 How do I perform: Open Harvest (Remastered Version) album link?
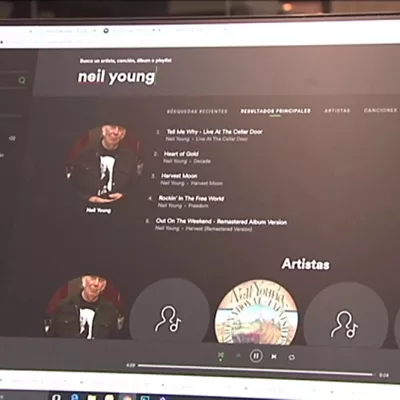(219, 229)
